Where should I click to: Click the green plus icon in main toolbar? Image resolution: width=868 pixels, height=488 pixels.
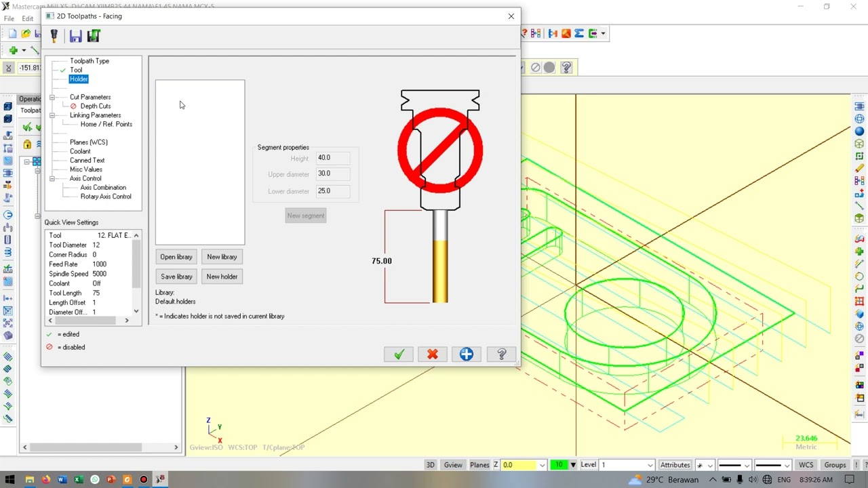tap(13, 50)
